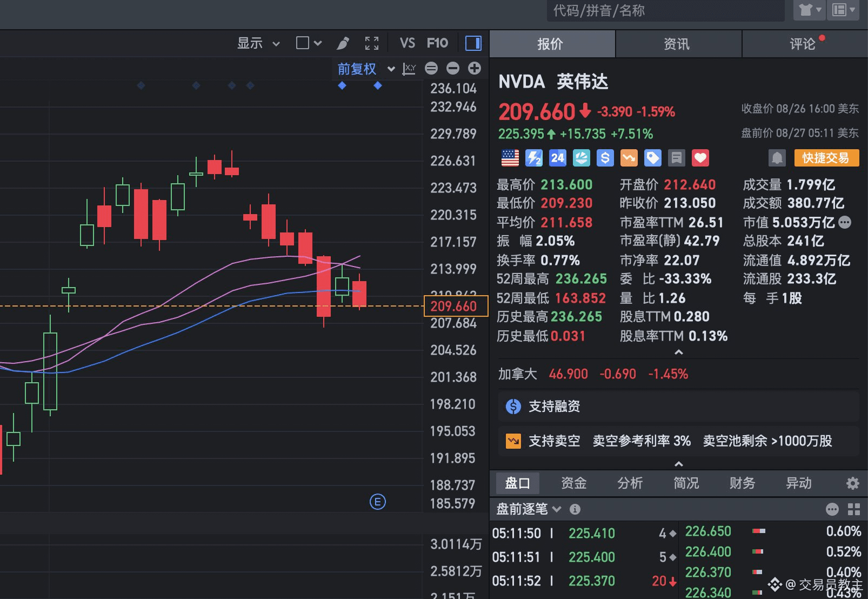Open more options in tick panel
Screen dimensions: 868x599
pos(832,509)
